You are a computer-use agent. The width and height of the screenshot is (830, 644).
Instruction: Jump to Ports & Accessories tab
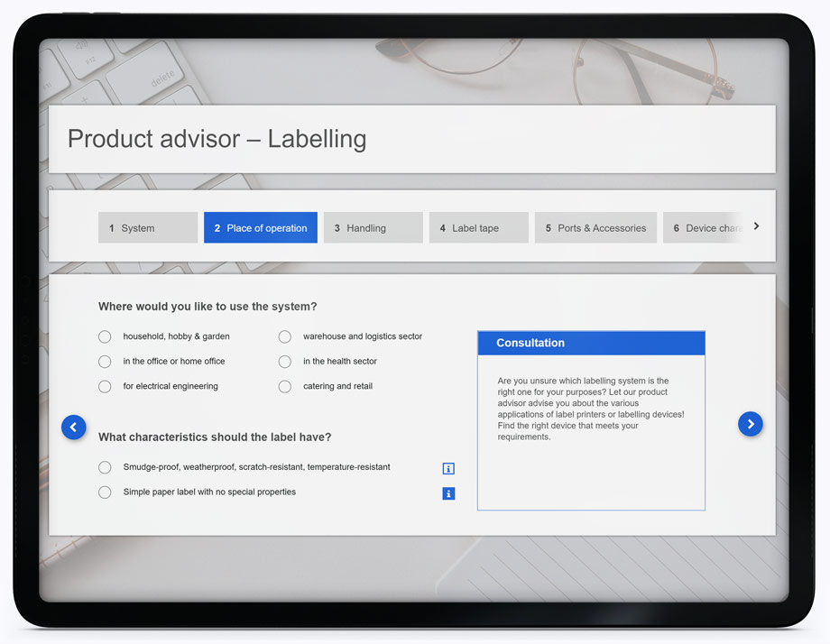(x=595, y=228)
